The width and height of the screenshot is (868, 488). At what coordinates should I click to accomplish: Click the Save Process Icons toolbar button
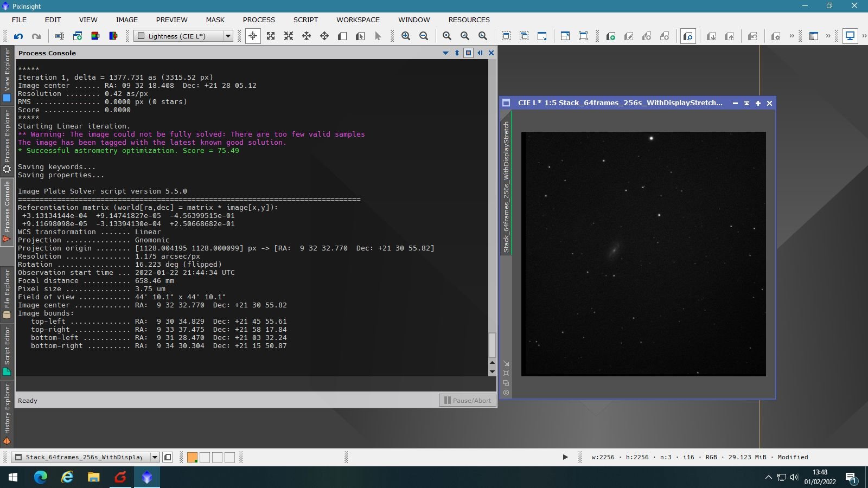pyautogui.click(x=729, y=36)
